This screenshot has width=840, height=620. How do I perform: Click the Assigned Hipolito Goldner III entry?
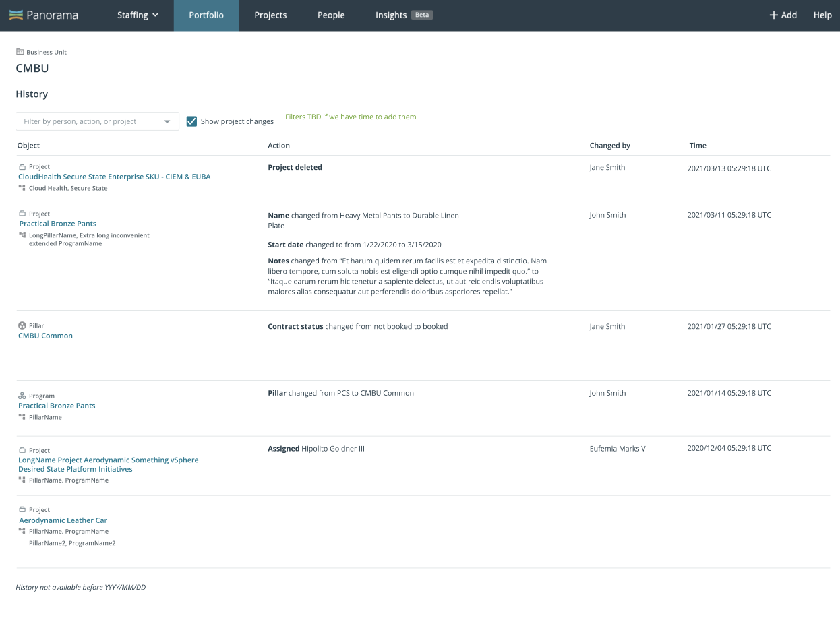click(316, 449)
